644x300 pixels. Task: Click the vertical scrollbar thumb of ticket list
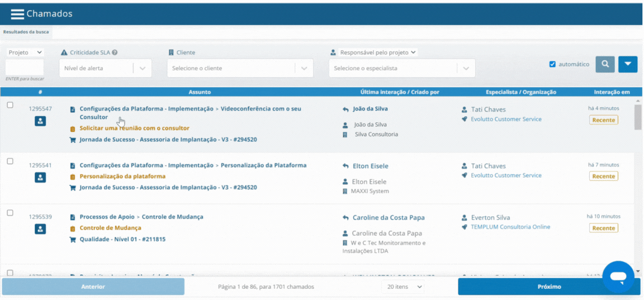(638, 116)
